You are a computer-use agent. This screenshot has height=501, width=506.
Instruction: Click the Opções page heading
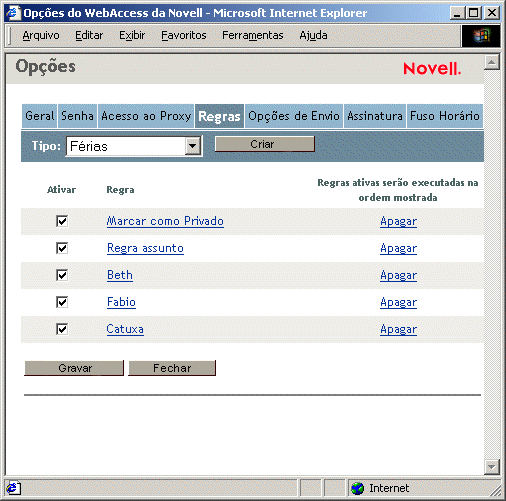(x=45, y=67)
